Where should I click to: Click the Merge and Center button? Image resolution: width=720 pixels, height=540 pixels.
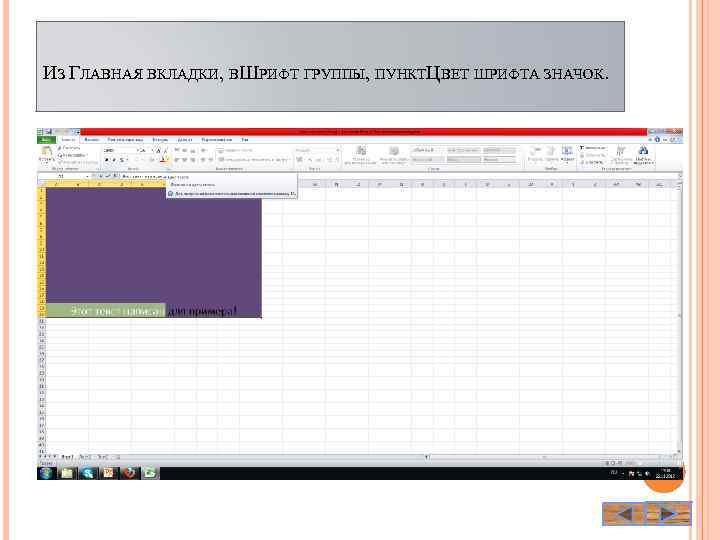[253, 159]
